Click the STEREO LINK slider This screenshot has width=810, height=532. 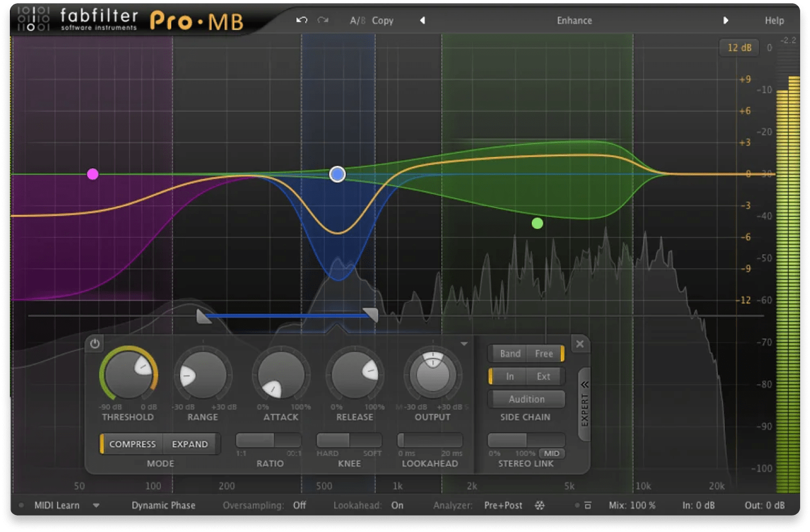tap(526, 440)
